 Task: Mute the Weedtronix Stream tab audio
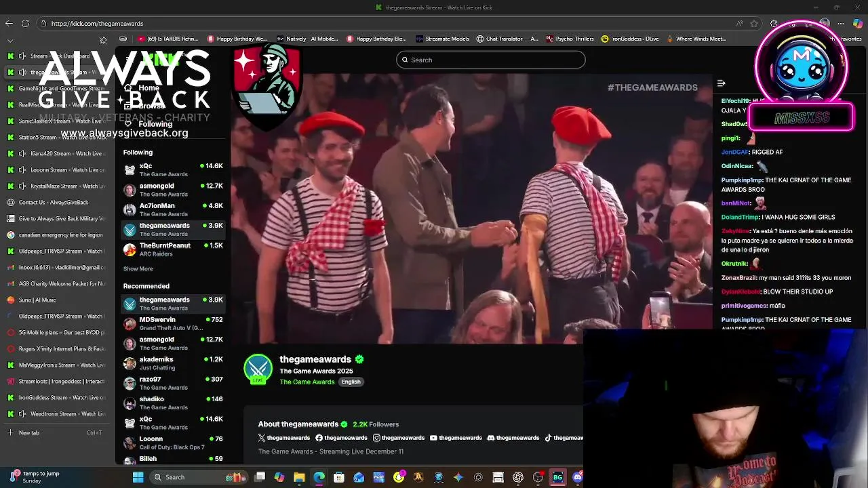(23, 414)
